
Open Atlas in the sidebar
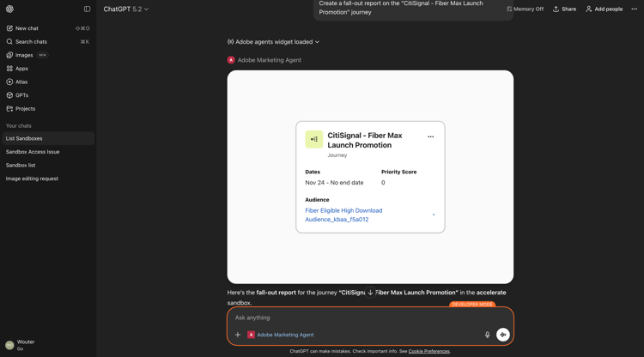pyautogui.click(x=48, y=82)
